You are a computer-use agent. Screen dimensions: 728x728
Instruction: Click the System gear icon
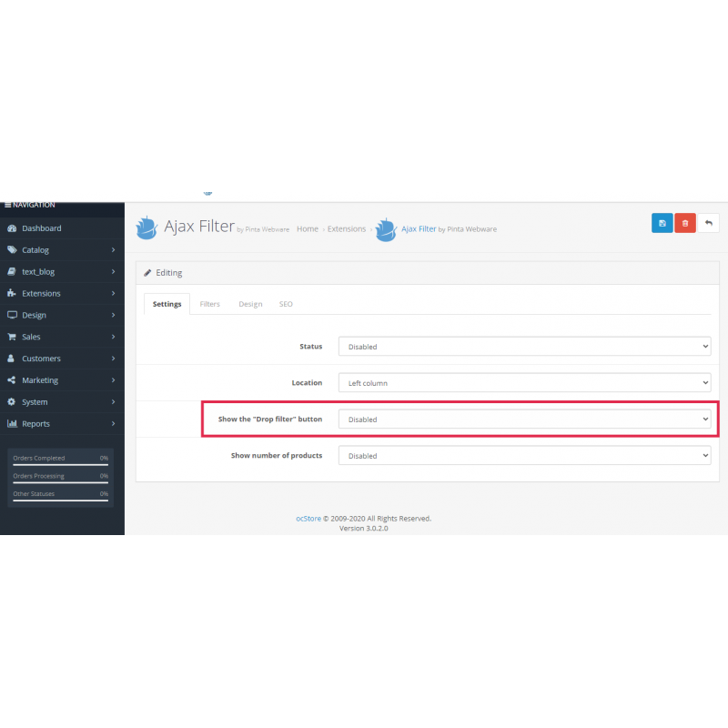coord(12,402)
